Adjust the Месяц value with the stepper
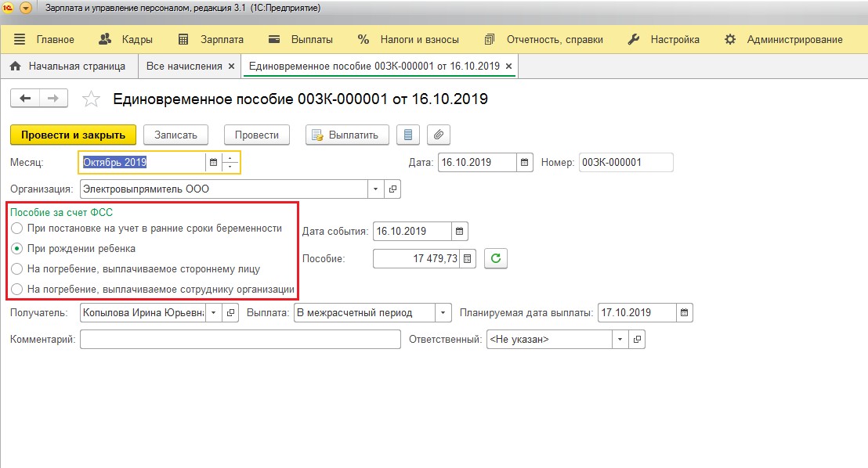 230,163
